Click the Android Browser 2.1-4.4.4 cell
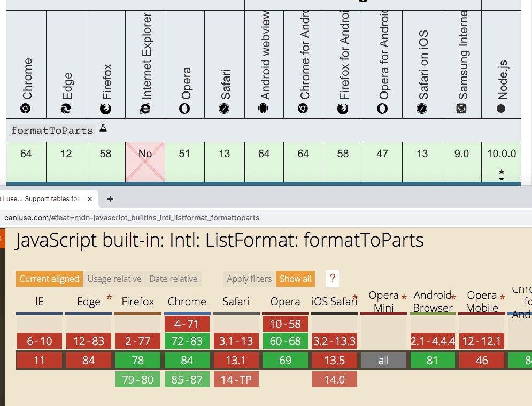 pyautogui.click(x=433, y=341)
